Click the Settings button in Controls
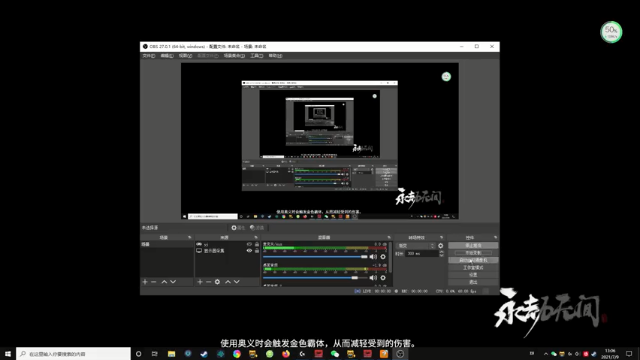This screenshot has width=640, height=360. 473,275
